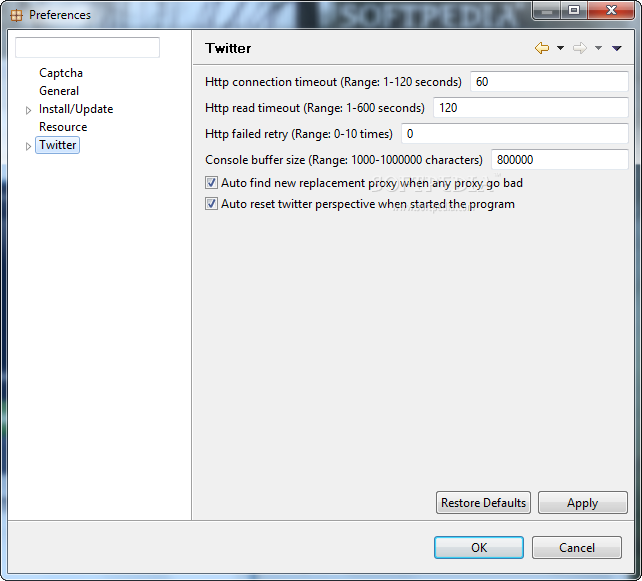Toggle Auto find new replacement proxy checkbox
Image resolution: width=642 pixels, height=581 pixels.
click(211, 183)
